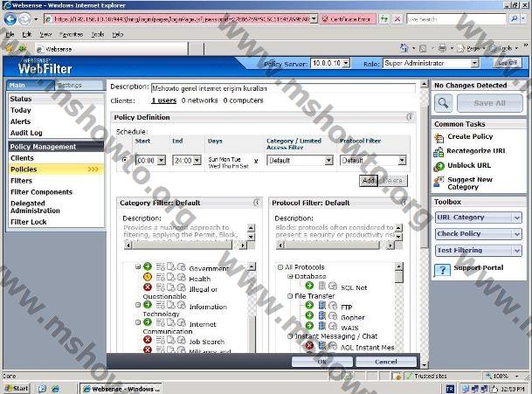The width and height of the screenshot is (532, 394).
Task: Click green permit icon beside FTP
Action: coord(309,305)
